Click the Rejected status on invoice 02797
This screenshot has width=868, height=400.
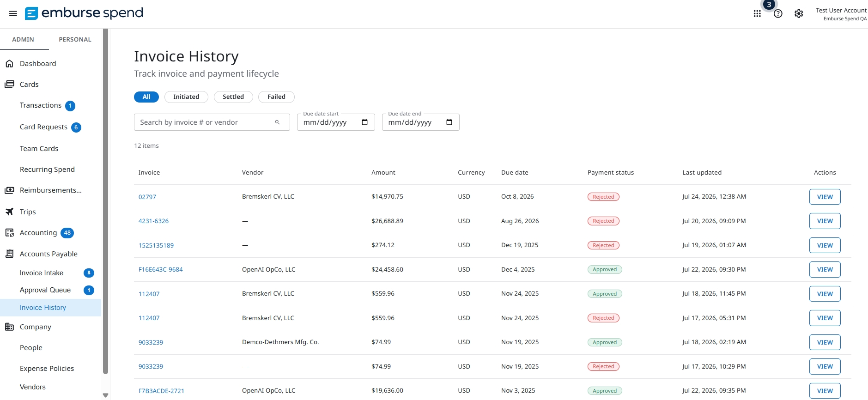(603, 197)
